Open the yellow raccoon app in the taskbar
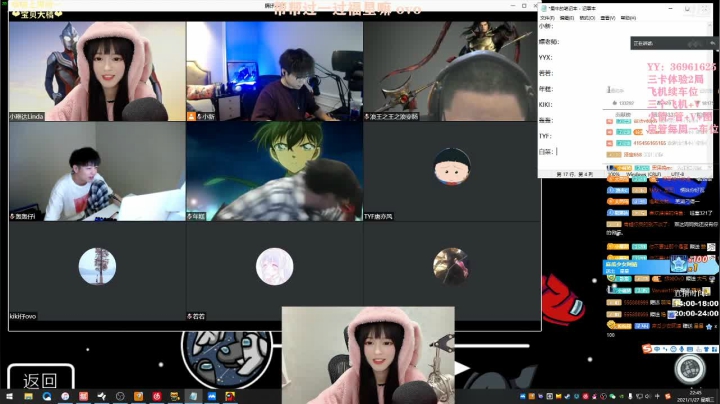 point(175,396)
